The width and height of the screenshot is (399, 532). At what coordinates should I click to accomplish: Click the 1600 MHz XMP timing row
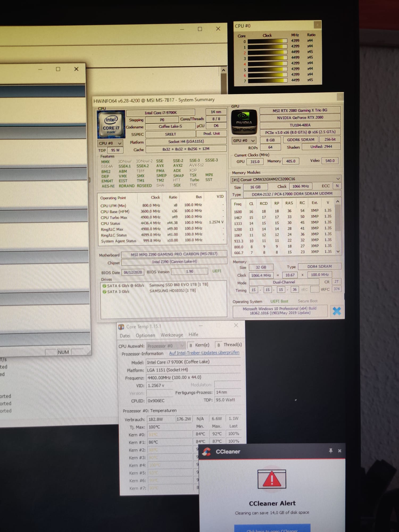pyautogui.click(x=283, y=211)
